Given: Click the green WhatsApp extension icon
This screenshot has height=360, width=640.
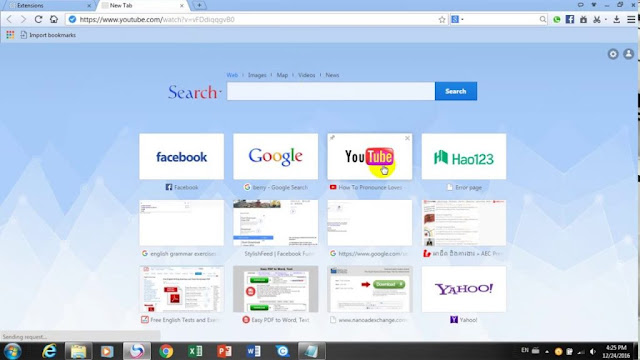Looking at the screenshot, I should (x=556, y=19).
